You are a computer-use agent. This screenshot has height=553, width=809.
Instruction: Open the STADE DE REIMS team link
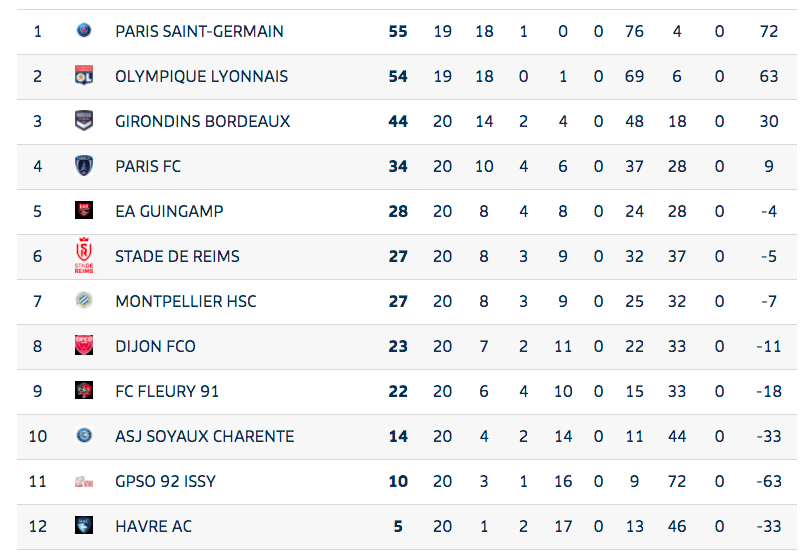click(x=177, y=256)
